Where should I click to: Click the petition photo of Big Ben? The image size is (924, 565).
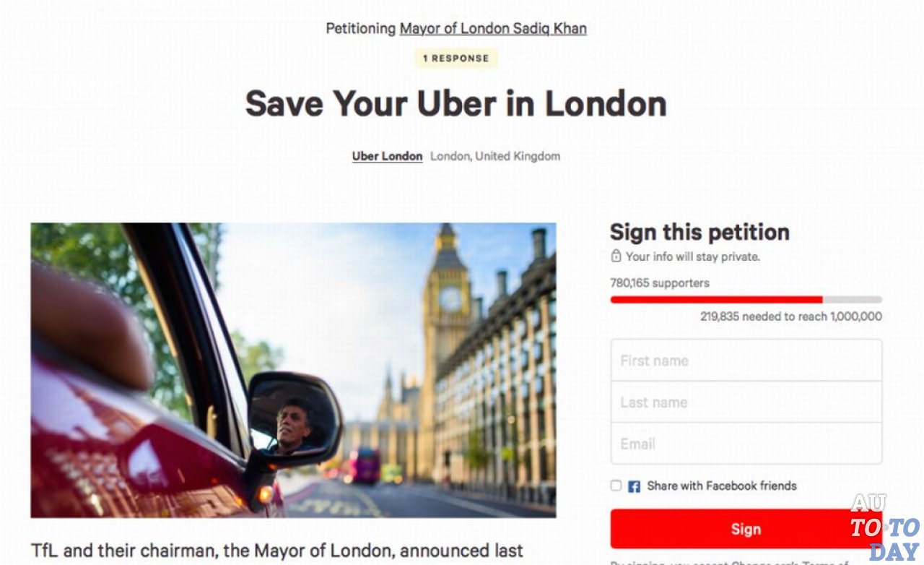click(x=293, y=370)
